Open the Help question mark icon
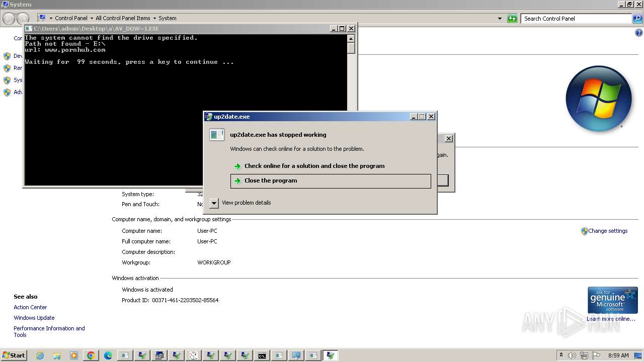 coord(639,33)
